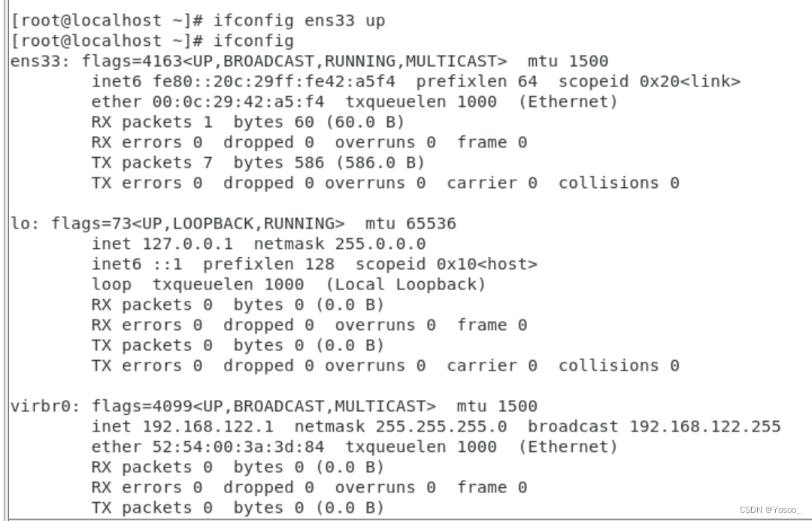Click the 'CSDN @Yosoo_' watermark
The height and width of the screenshot is (521, 812).
click(770, 510)
